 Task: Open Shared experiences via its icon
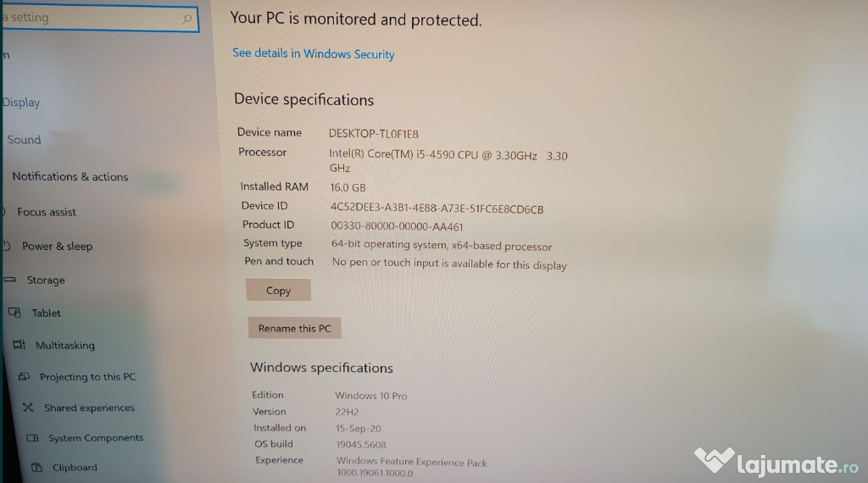28,408
